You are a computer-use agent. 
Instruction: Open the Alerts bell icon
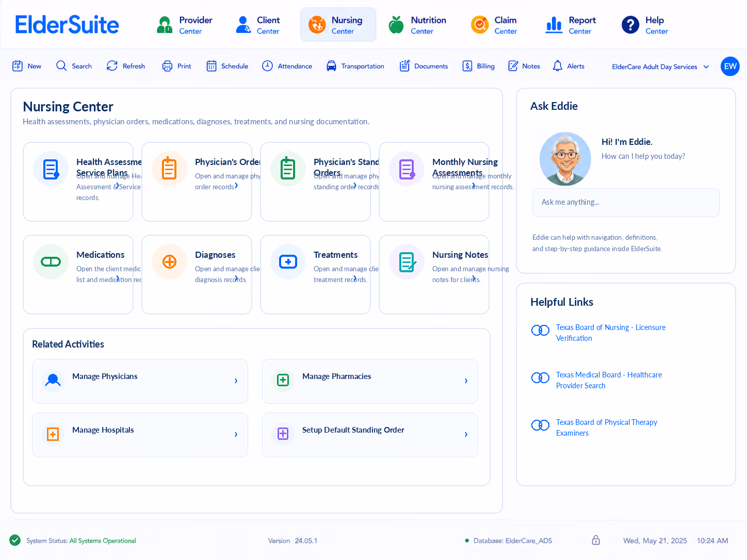558,66
